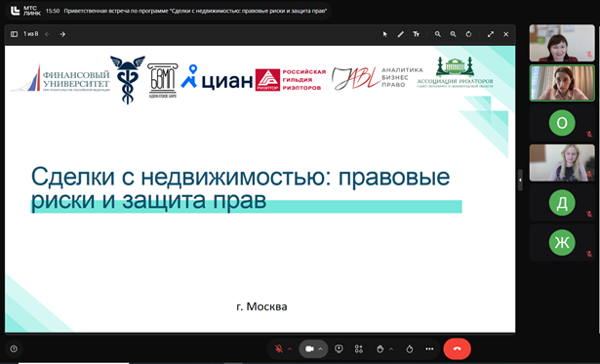This screenshot has width=600, height=364.
Task: Click magnifier icon beside the rotate icon
Action: [x=453, y=34]
